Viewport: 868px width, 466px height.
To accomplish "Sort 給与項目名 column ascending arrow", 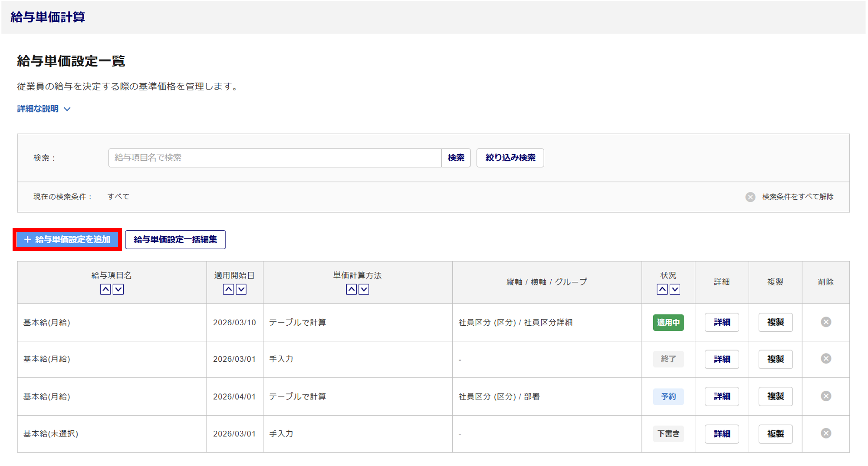I will pyautogui.click(x=105, y=289).
